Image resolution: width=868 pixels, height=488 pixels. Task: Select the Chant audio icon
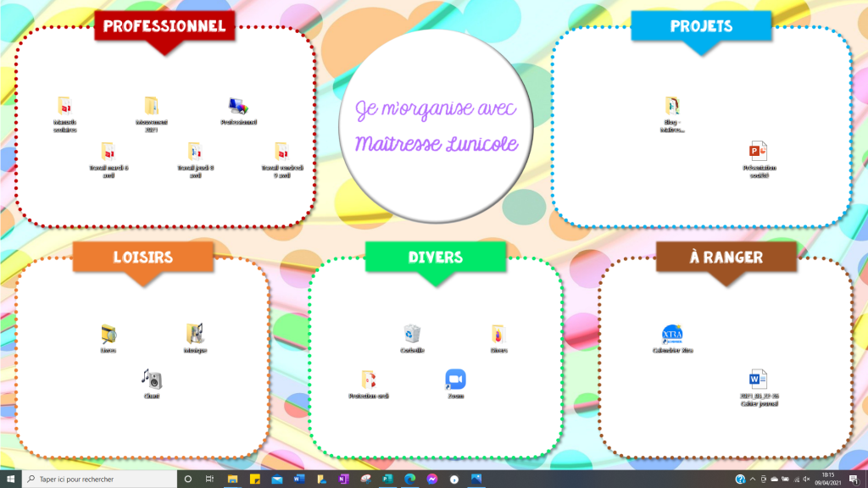(x=151, y=380)
